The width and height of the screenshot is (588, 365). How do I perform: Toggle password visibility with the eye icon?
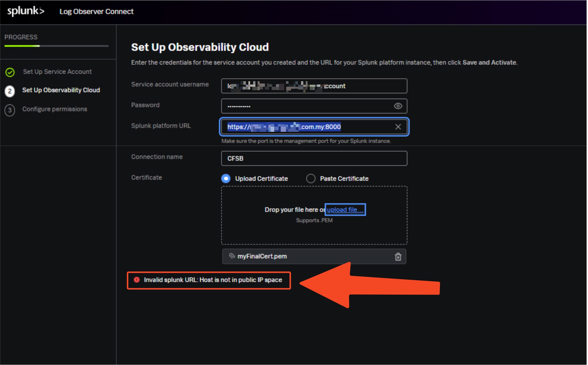(x=398, y=106)
